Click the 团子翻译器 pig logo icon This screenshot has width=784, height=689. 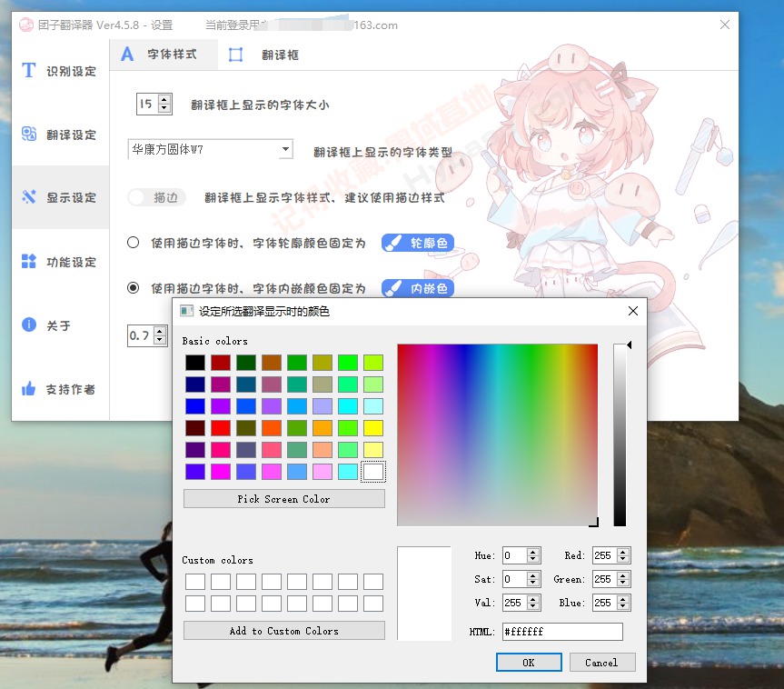pyautogui.click(x=26, y=25)
